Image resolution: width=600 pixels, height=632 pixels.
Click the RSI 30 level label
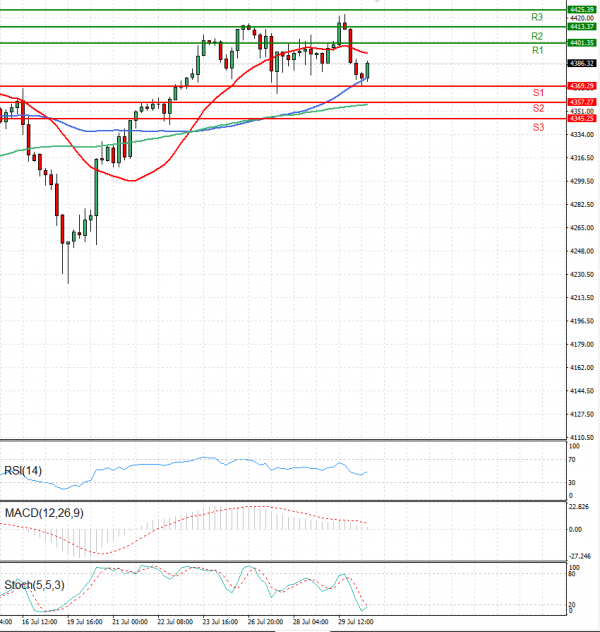click(x=572, y=482)
